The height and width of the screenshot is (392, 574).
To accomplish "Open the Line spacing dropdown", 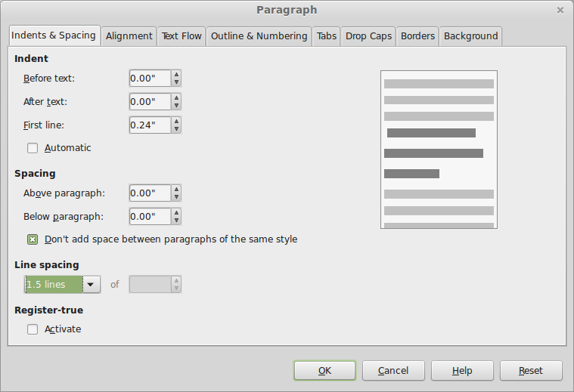I will pyautogui.click(x=91, y=285).
